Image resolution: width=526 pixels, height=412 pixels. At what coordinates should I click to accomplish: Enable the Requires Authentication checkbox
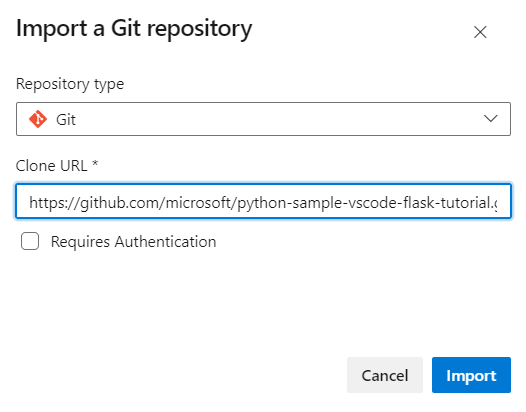[30, 241]
